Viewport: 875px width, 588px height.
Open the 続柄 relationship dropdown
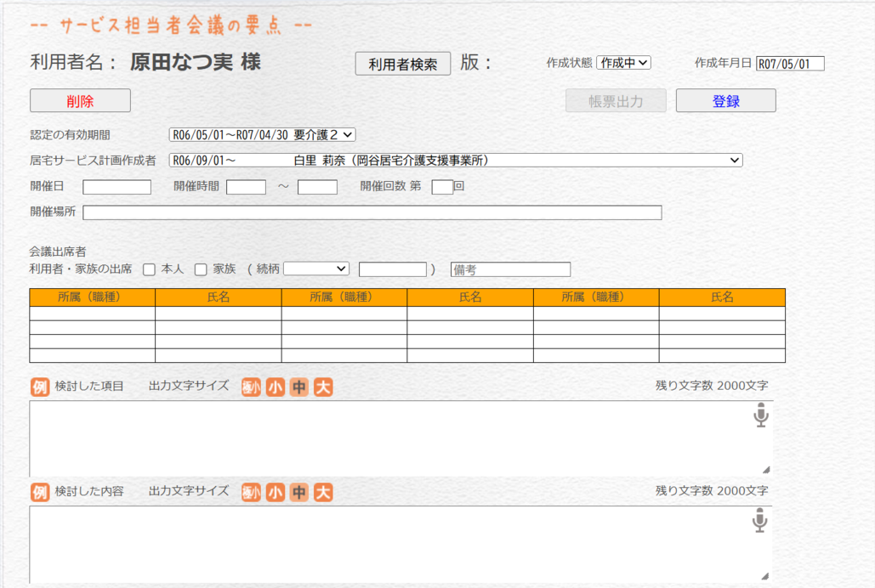coord(315,269)
